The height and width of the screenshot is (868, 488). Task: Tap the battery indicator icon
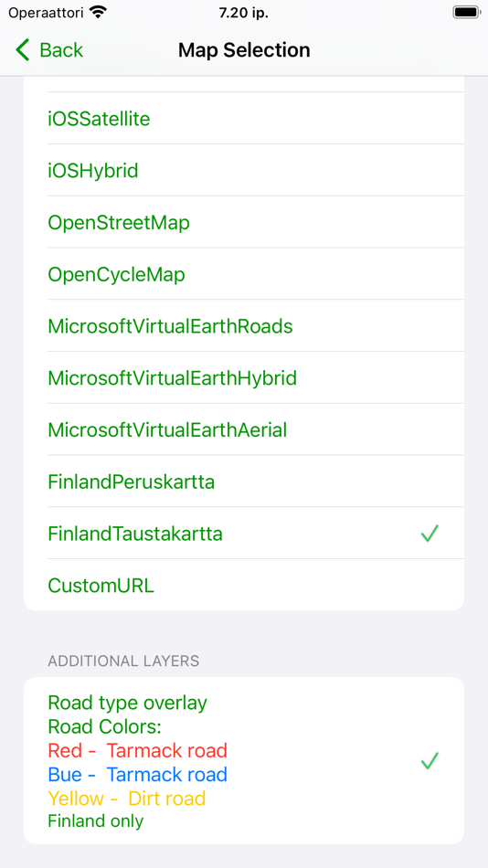click(x=466, y=12)
